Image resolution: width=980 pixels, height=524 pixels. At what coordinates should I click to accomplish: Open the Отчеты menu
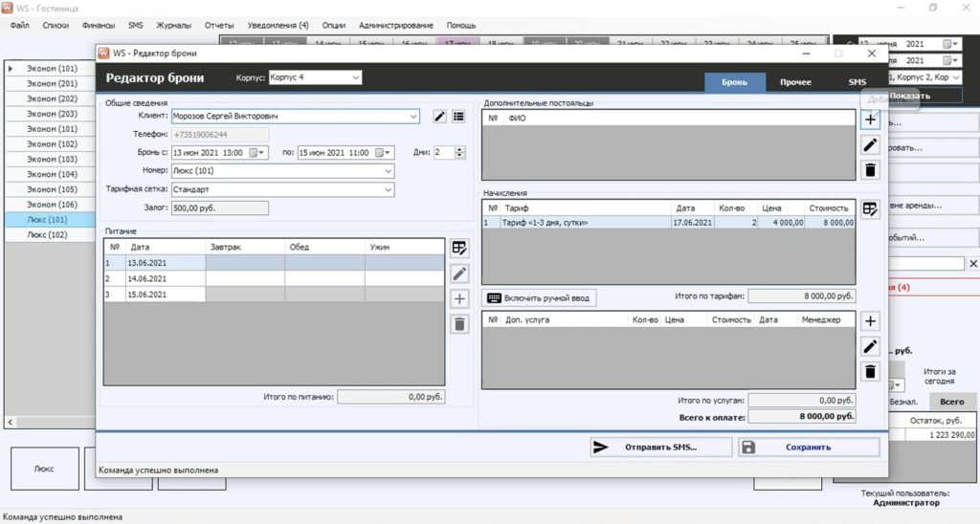click(x=219, y=26)
